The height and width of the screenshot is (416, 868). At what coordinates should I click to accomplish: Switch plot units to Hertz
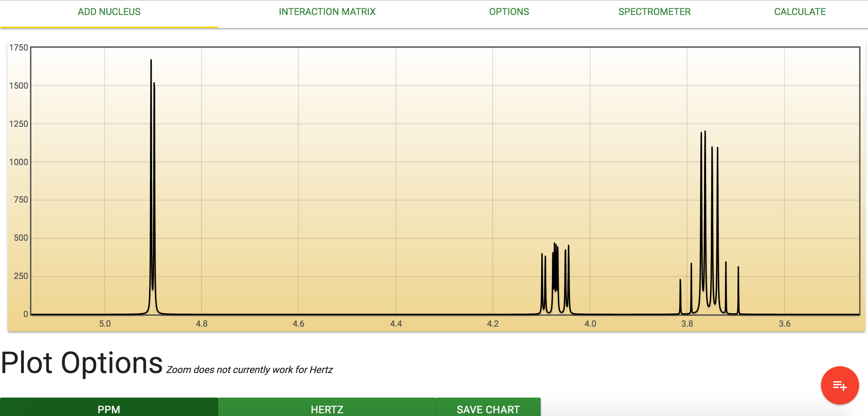[x=327, y=409]
